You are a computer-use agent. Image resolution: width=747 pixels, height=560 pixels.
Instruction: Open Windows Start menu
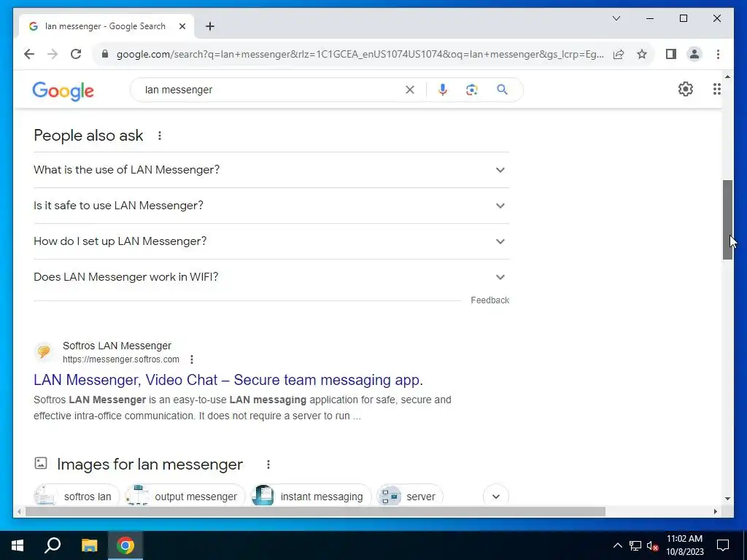18,545
